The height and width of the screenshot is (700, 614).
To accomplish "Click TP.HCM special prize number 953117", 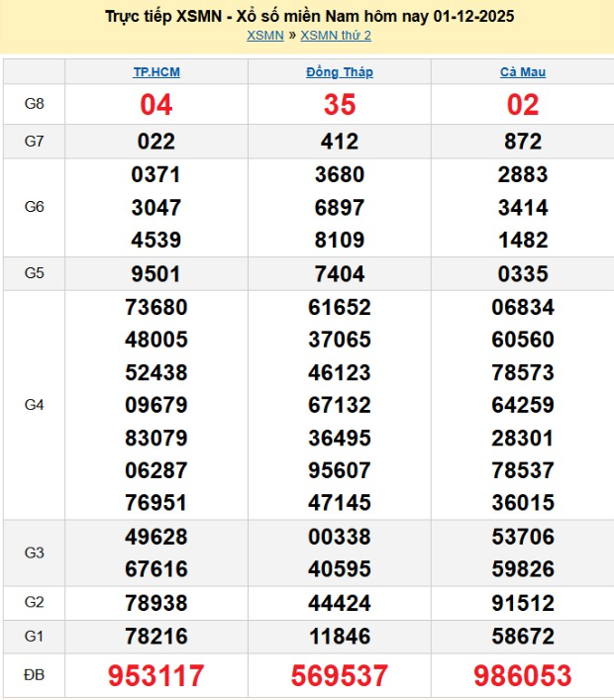I will point(156,676).
